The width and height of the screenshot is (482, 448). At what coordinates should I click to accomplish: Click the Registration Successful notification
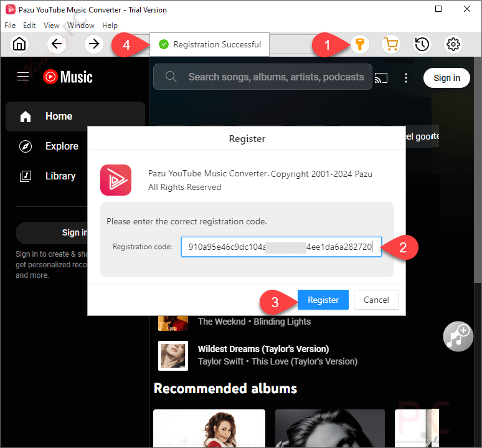click(210, 44)
